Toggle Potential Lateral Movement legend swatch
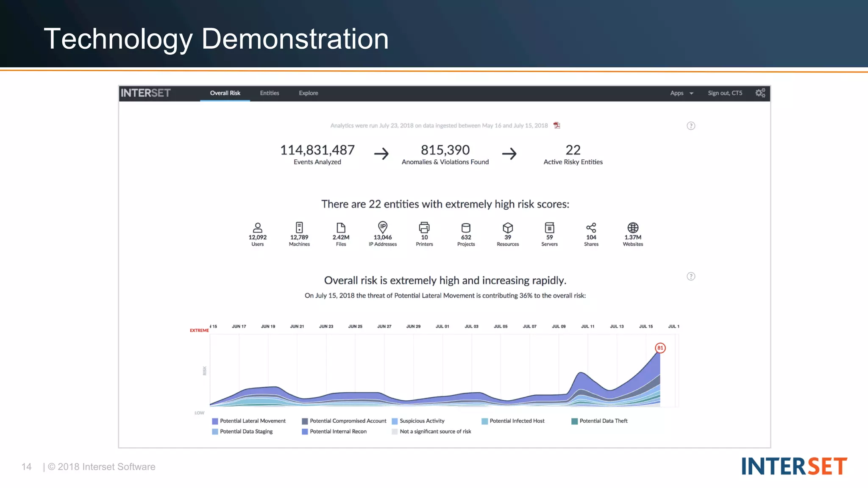This screenshot has width=868, height=488. [x=215, y=421]
